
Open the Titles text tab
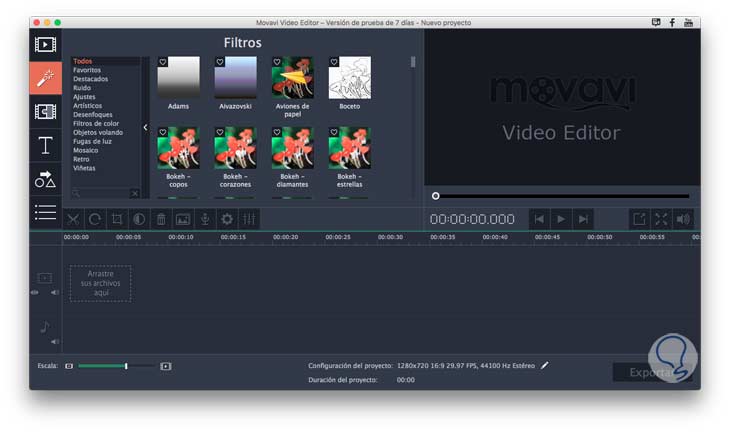(x=45, y=145)
